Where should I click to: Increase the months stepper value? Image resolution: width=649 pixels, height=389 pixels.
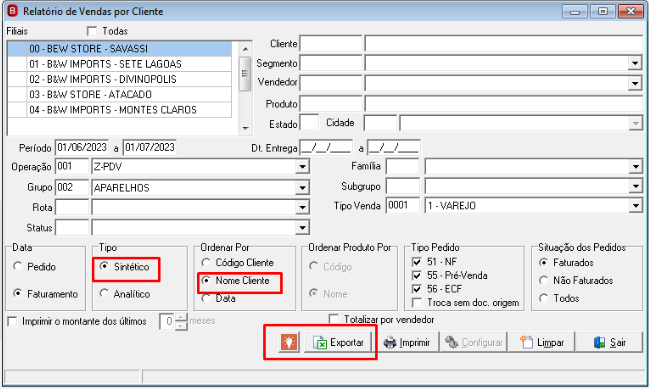tap(181, 318)
